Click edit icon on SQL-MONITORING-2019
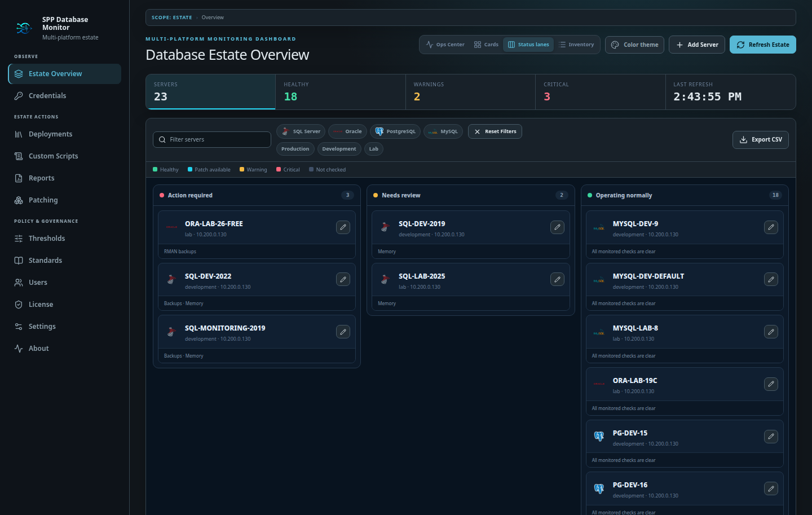The width and height of the screenshot is (812, 515). [x=343, y=332]
